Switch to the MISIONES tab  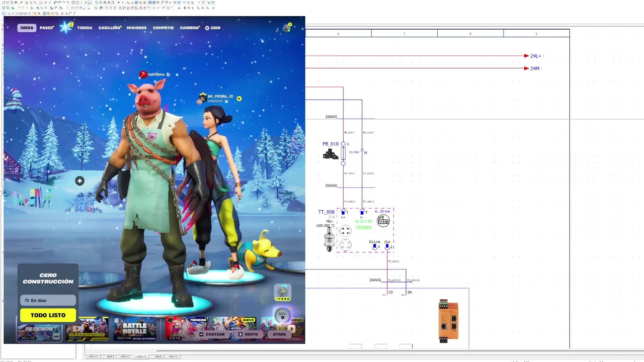(136, 28)
